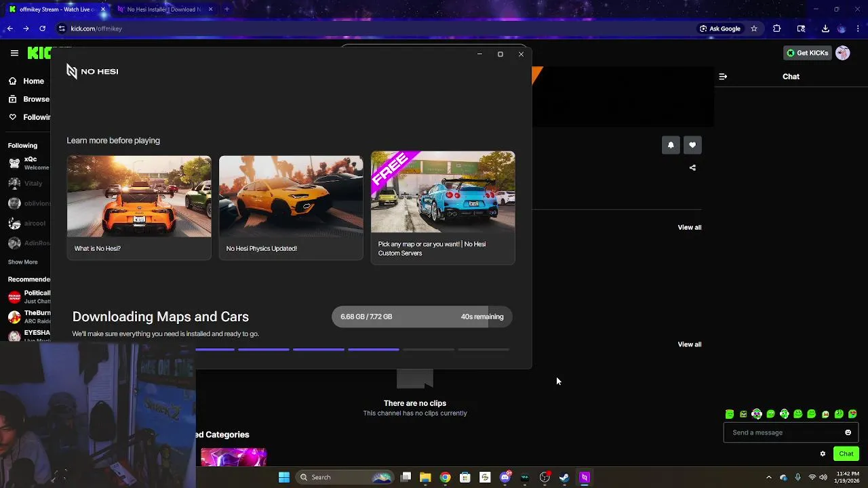868x488 pixels.
Task: Click the lower View all link near clips
Action: click(x=690, y=344)
